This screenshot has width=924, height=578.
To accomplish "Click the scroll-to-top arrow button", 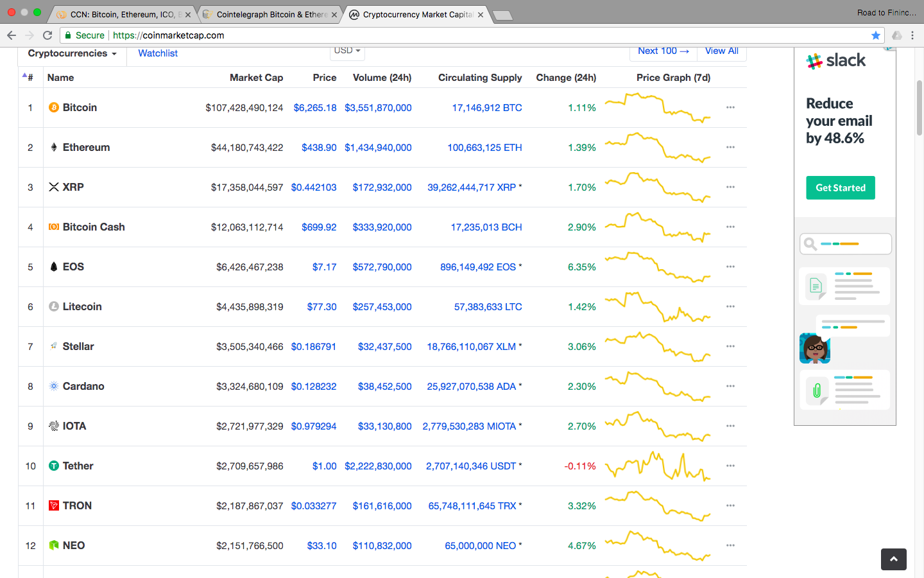I will point(893,559).
